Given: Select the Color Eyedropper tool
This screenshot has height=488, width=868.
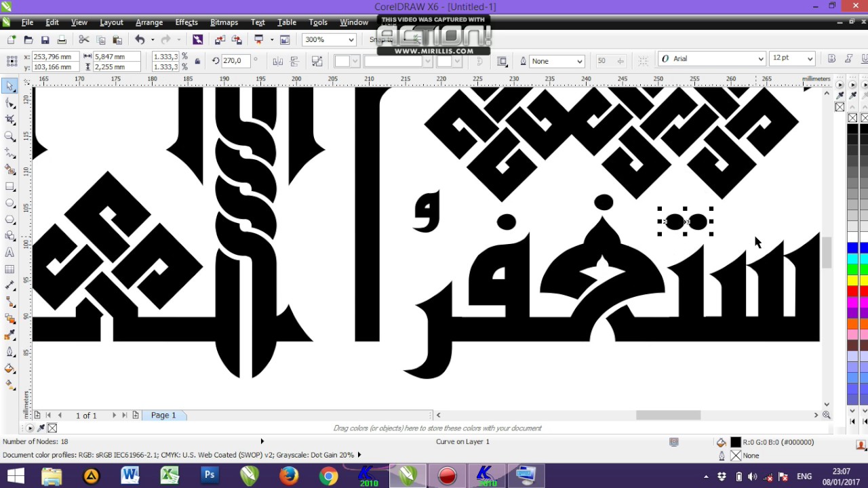Looking at the screenshot, I should [x=9, y=335].
